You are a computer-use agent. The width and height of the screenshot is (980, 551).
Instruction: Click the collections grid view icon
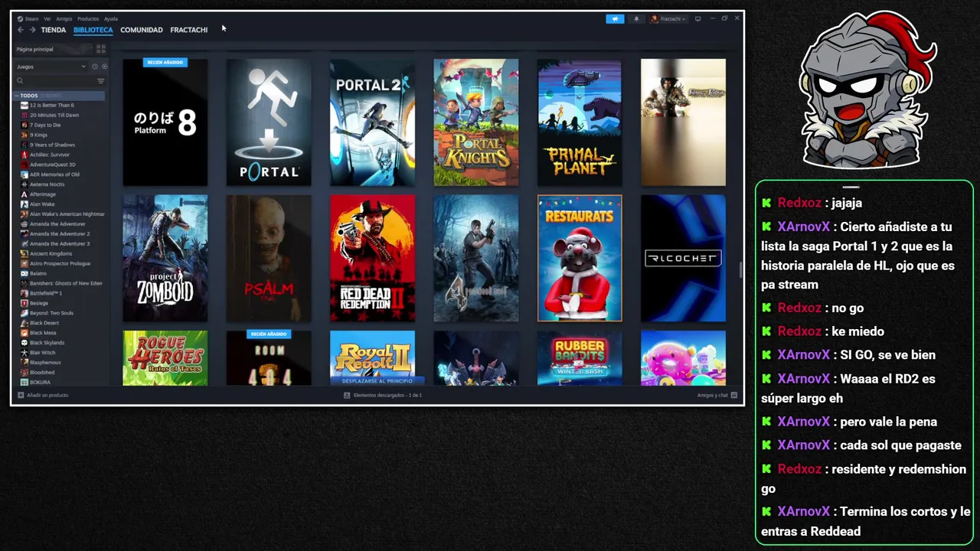point(100,49)
